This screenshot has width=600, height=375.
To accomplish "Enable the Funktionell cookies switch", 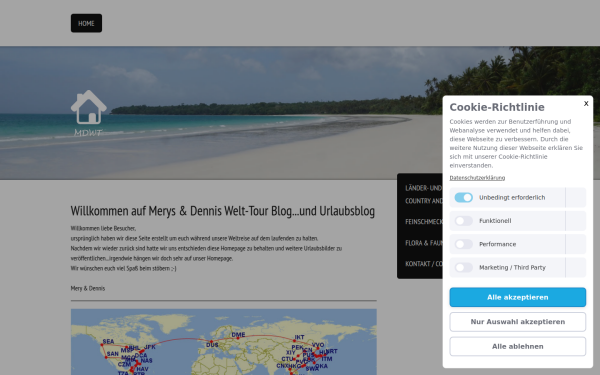I will (x=463, y=221).
